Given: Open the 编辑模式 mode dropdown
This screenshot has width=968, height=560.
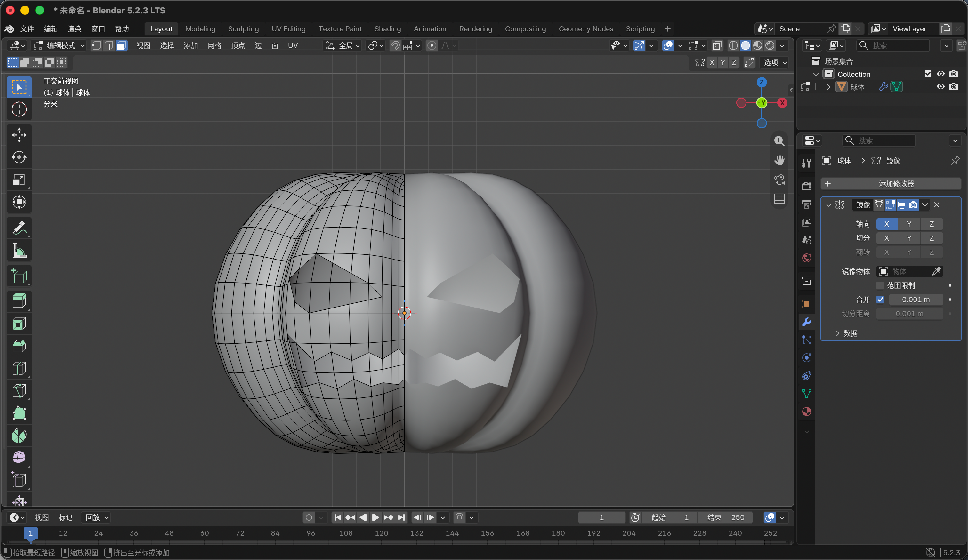Looking at the screenshot, I should click(59, 46).
